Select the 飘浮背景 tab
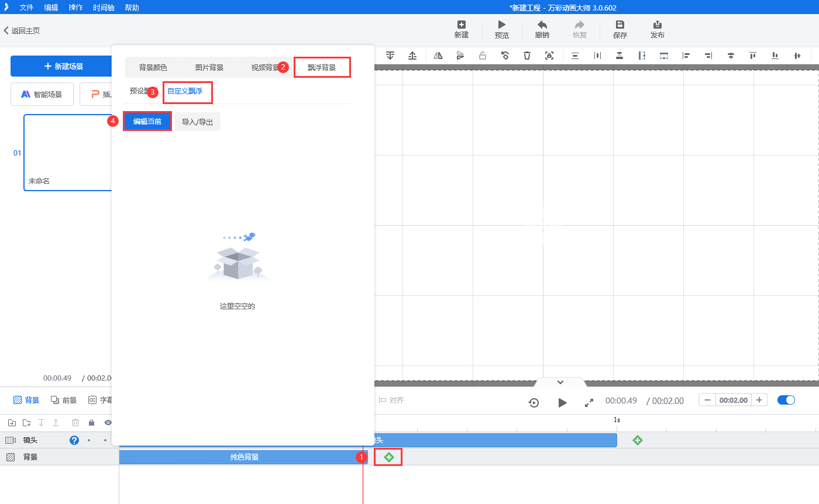The image size is (819, 504). (x=322, y=67)
